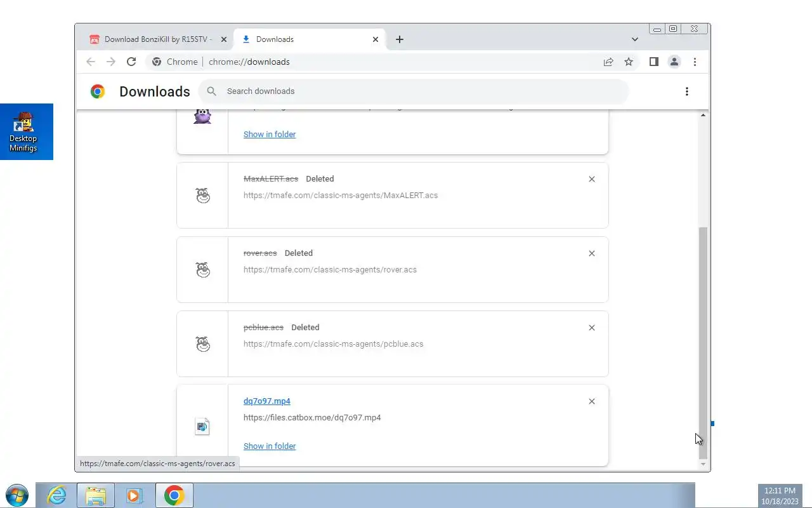Close the Downloads tab
The image size is (812, 508).
click(x=376, y=39)
